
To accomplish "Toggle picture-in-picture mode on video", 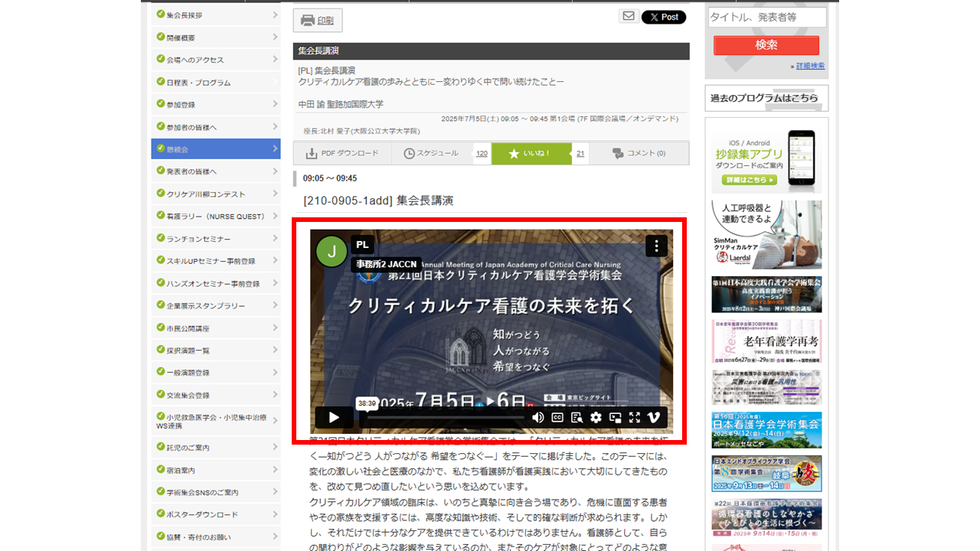I will pos(615,417).
